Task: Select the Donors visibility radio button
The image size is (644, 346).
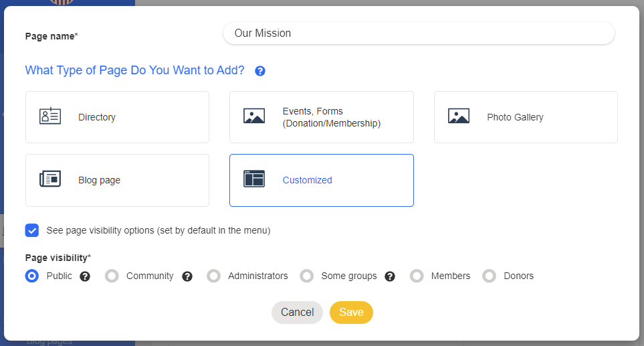Action: 490,276
